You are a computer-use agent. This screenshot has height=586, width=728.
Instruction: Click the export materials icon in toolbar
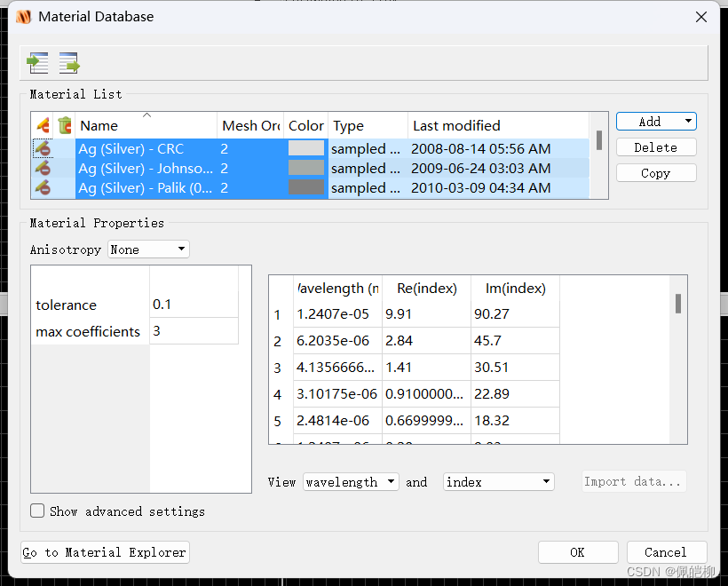coord(69,63)
